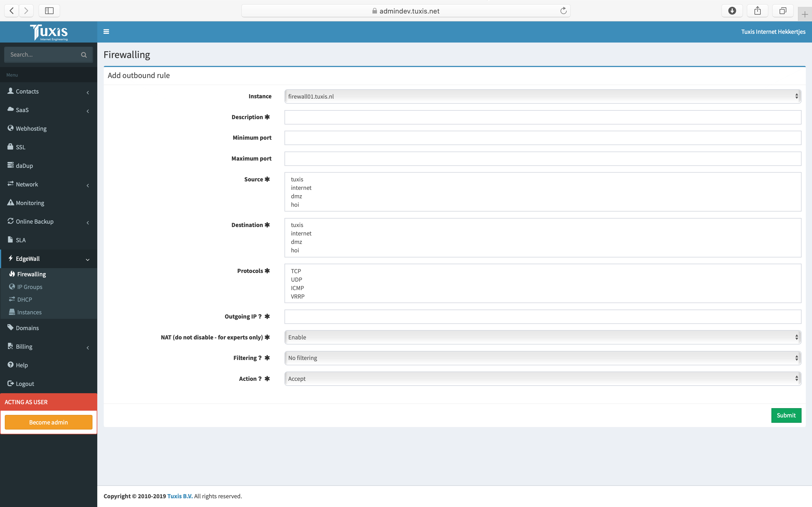Screen dimensions: 812x507
Task: Click the search magnifier icon in sidebar
Action: (84, 55)
